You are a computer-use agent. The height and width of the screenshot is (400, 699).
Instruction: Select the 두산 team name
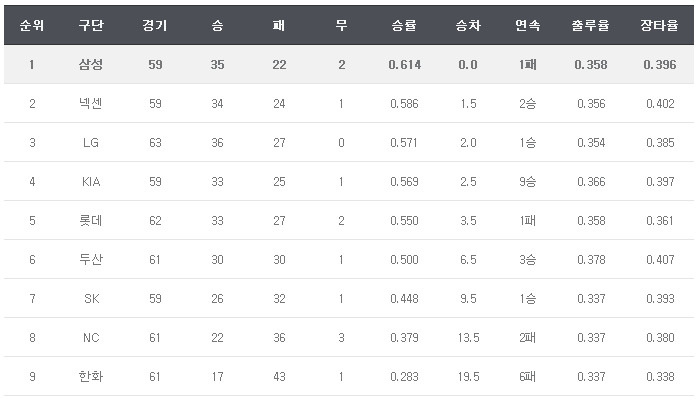(x=91, y=259)
